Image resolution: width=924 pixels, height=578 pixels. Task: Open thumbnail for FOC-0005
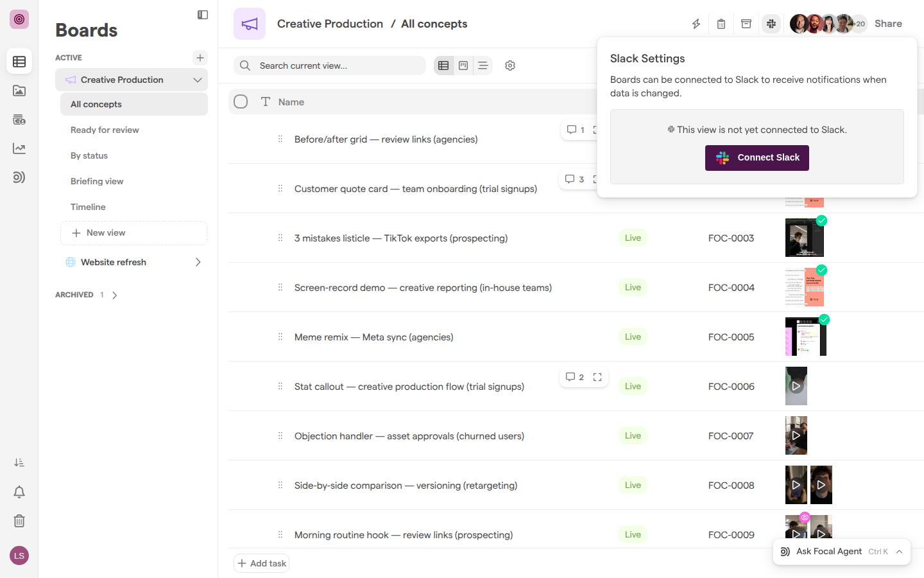pos(806,337)
